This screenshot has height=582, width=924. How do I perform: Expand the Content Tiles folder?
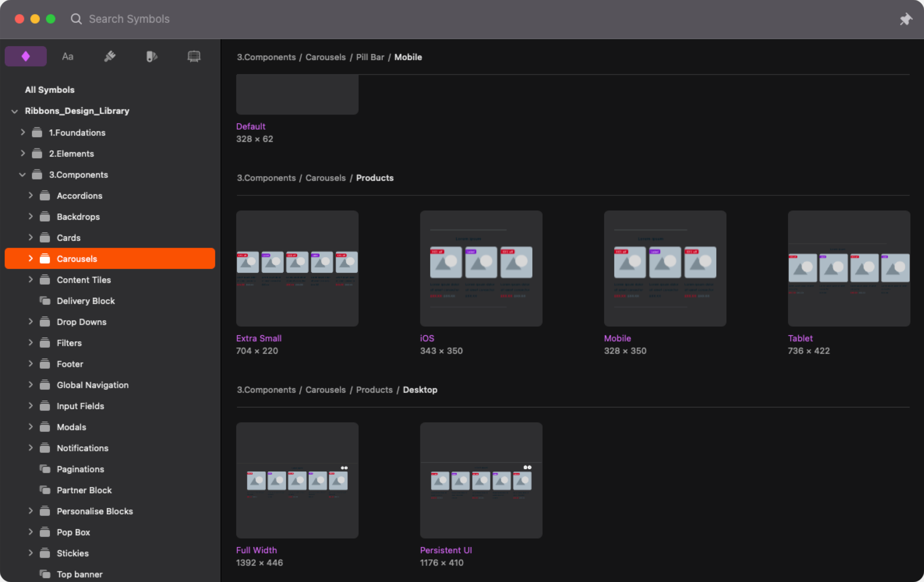(x=31, y=280)
